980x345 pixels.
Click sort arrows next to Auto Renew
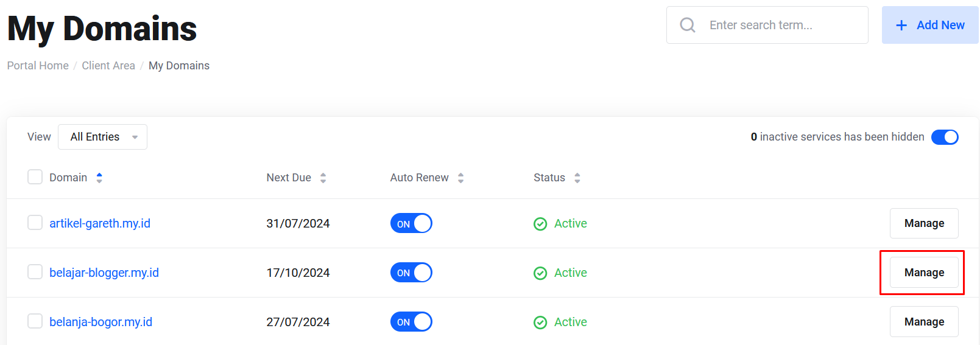click(x=460, y=178)
